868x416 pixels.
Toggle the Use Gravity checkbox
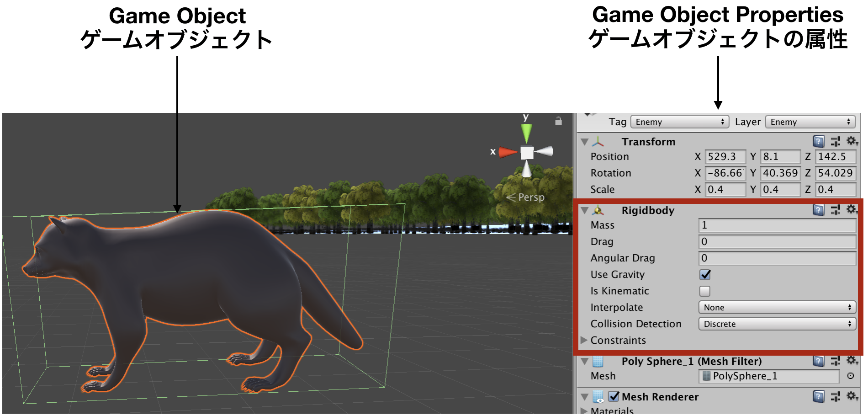(705, 274)
